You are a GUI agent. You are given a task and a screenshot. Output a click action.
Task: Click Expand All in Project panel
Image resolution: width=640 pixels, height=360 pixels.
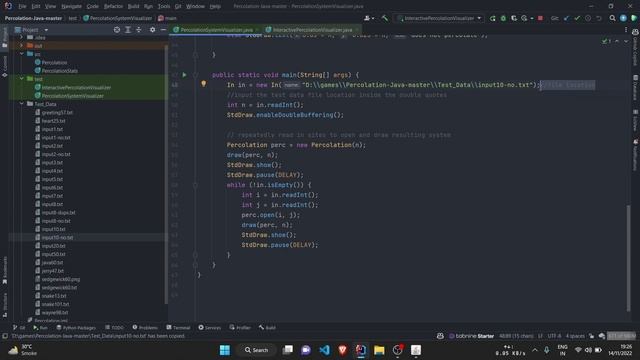pos(128,30)
